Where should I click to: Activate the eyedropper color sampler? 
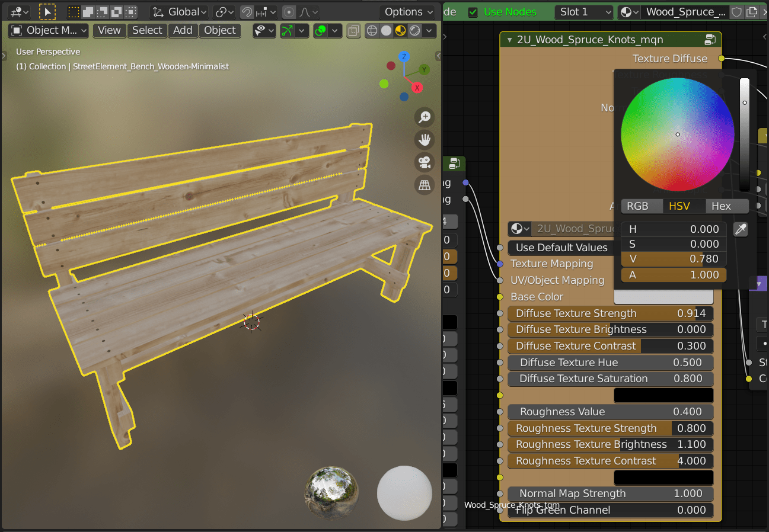coord(740,229)
